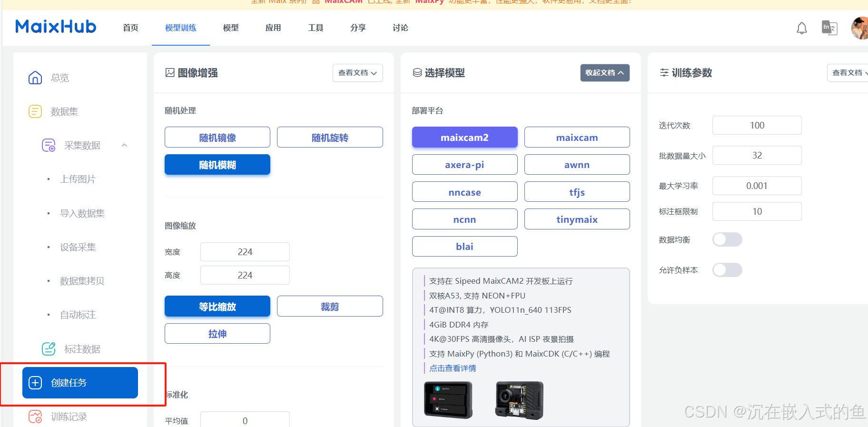Expand 查看文档 in 图像增强 panel
The height and width of the screenshot is (427, 868).
point(357,73)
